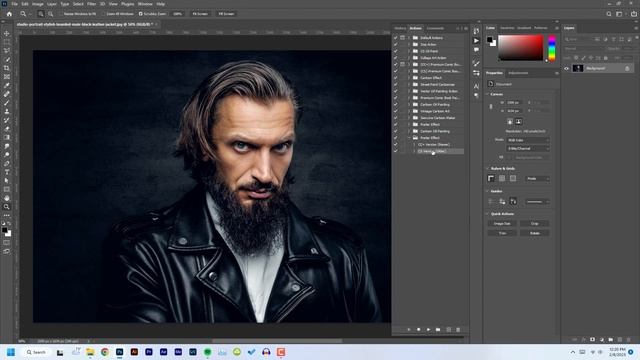Screen dimensions: 640x360
Task: Play the selected action in Actions panel
Action: 428,329
